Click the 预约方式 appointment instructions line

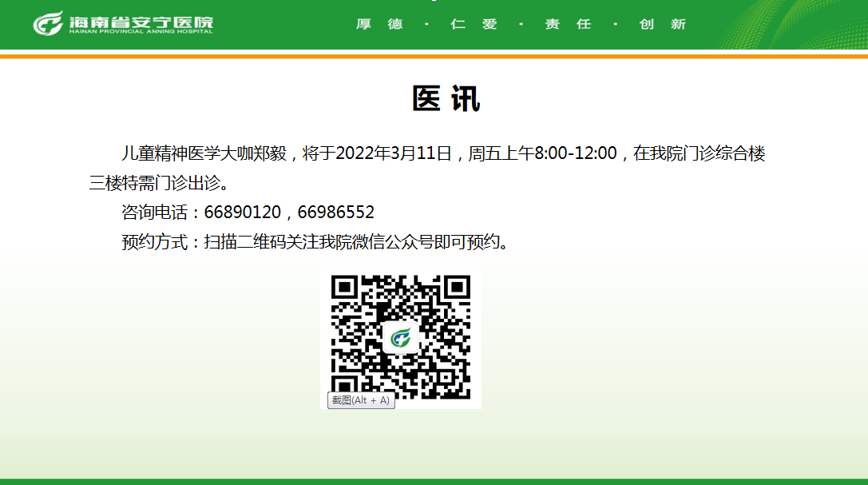(315, 242)
